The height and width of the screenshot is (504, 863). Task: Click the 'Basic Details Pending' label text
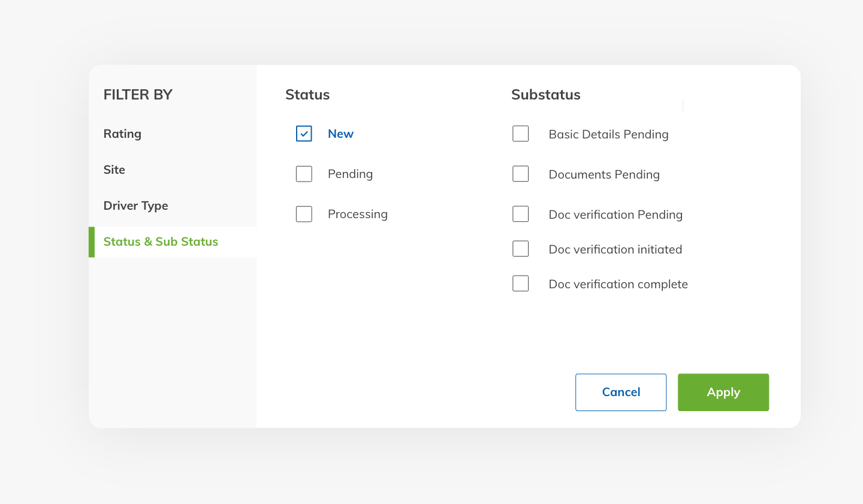click(608, 134)
